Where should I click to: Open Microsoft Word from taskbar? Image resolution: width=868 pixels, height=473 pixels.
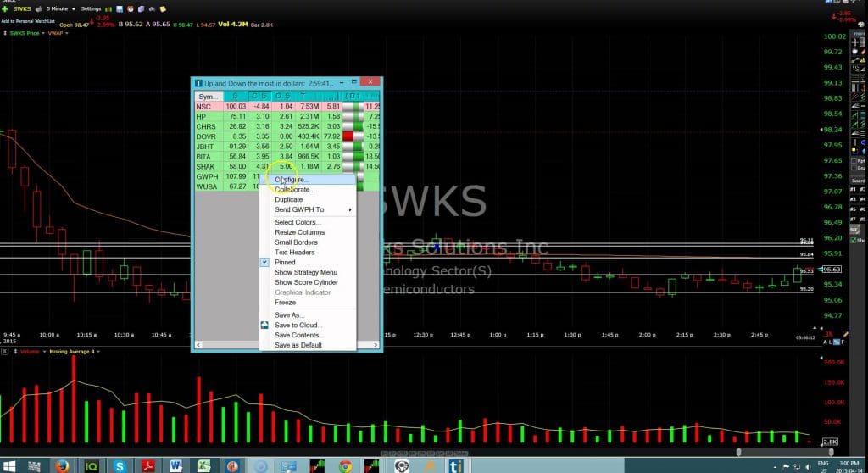click(176, 466)
